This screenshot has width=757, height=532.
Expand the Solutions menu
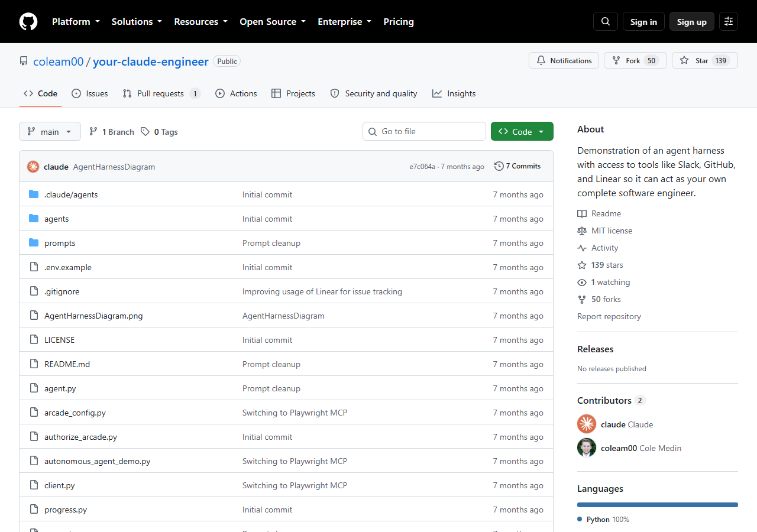pos(137,21)
